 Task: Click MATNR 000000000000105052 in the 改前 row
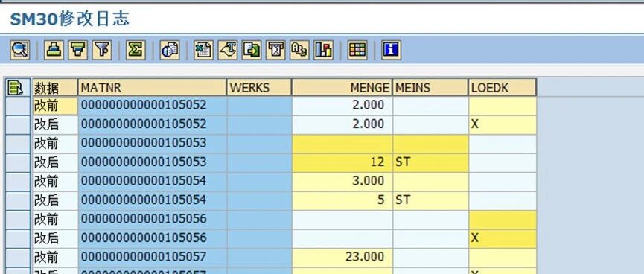click(152, 106)
